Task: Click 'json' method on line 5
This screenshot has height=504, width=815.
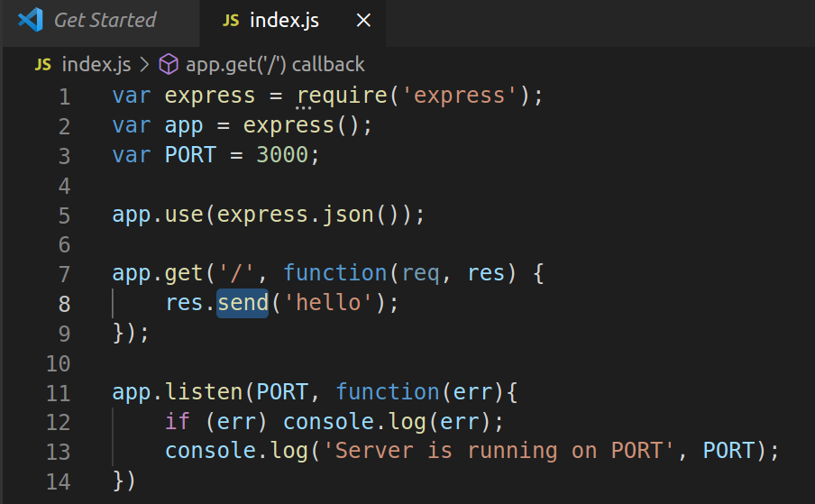Action: [348, 215]
